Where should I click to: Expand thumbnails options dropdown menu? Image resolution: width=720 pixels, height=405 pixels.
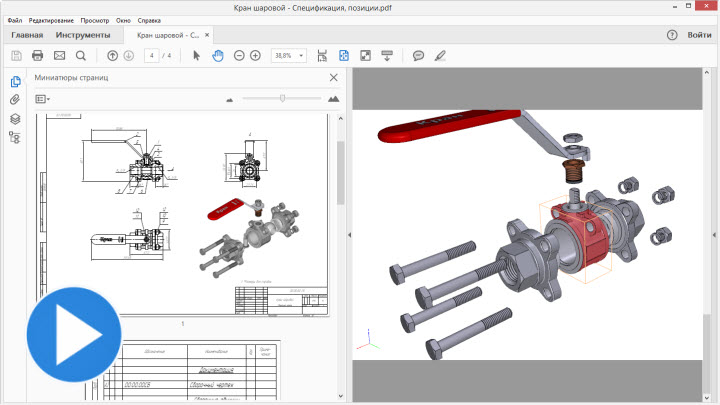coord(42,99)
